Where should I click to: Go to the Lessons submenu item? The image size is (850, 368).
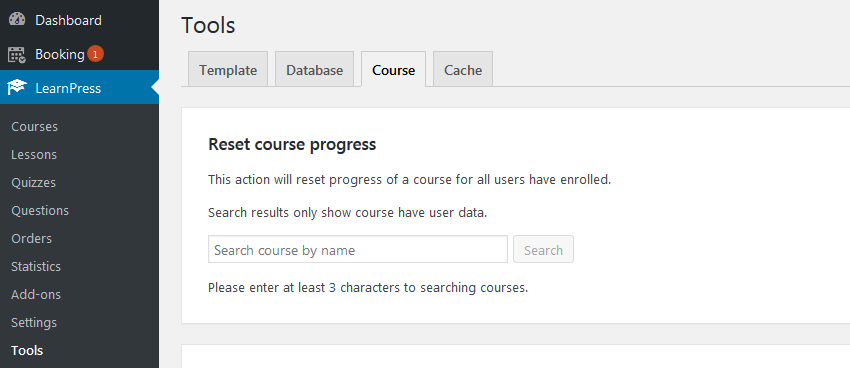click(34, 154)
